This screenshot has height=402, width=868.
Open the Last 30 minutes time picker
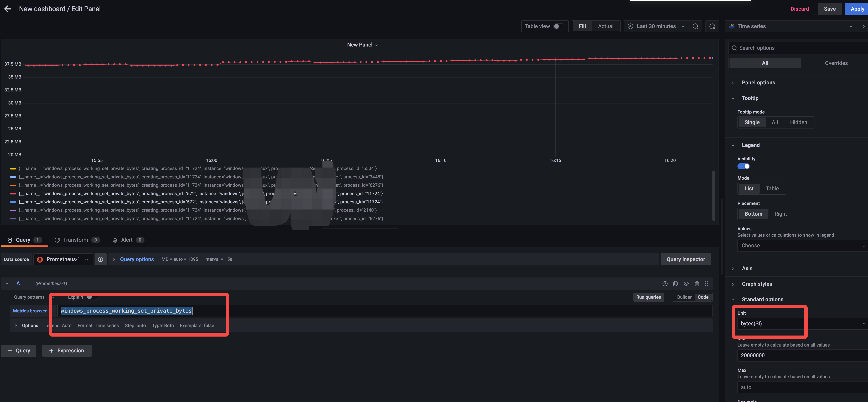656,26
